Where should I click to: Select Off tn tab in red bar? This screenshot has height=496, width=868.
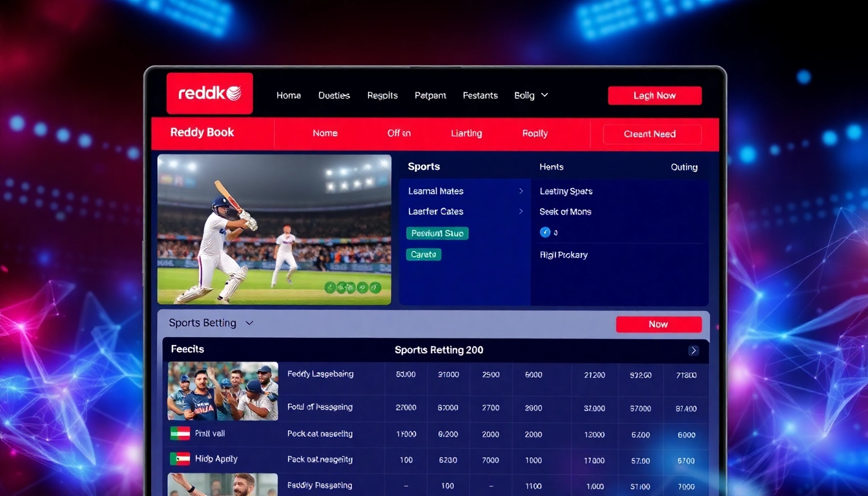(399, 133)
